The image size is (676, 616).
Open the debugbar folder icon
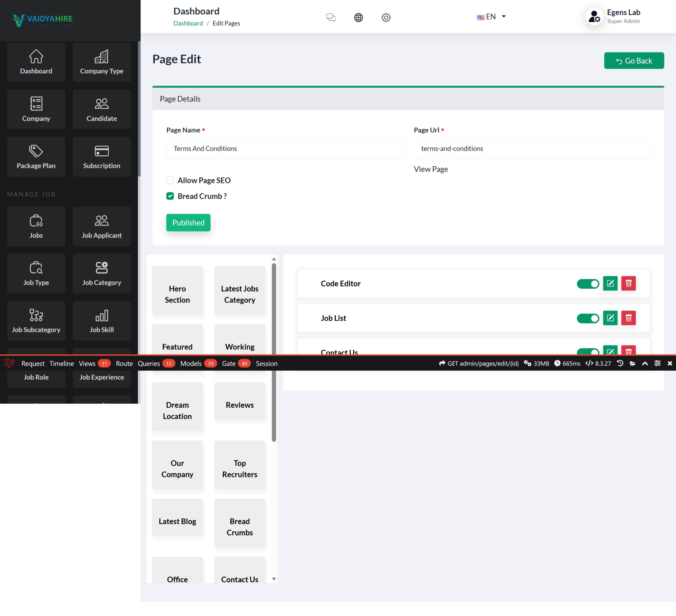[x=633, y=363]
